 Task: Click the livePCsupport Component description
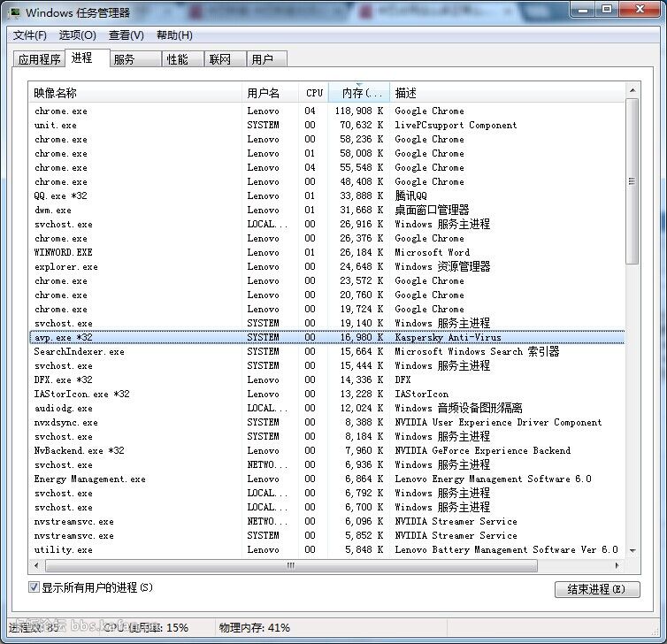(x=456, y=125)
